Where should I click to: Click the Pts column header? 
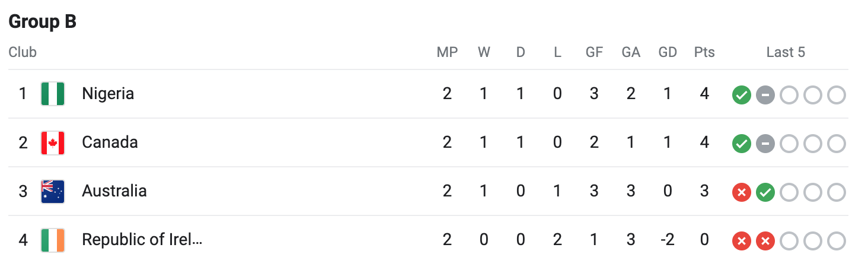click(x=704, y=52)
